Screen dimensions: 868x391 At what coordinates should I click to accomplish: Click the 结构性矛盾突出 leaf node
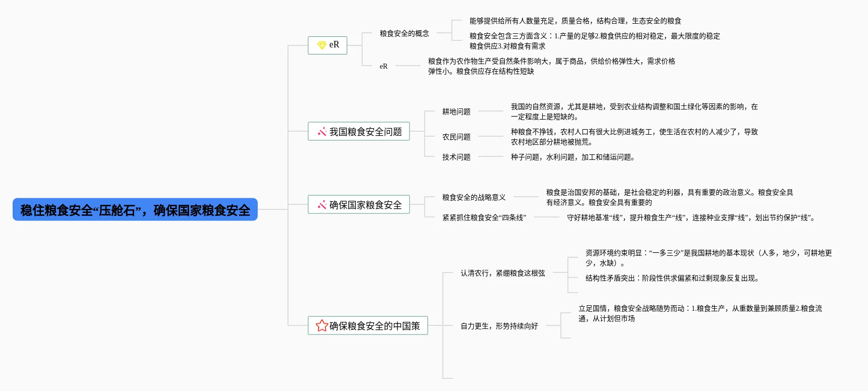click(x=673, y=278)
